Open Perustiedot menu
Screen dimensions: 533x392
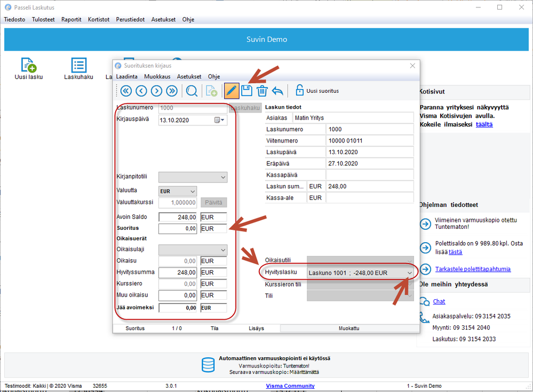tap(130, 19)
